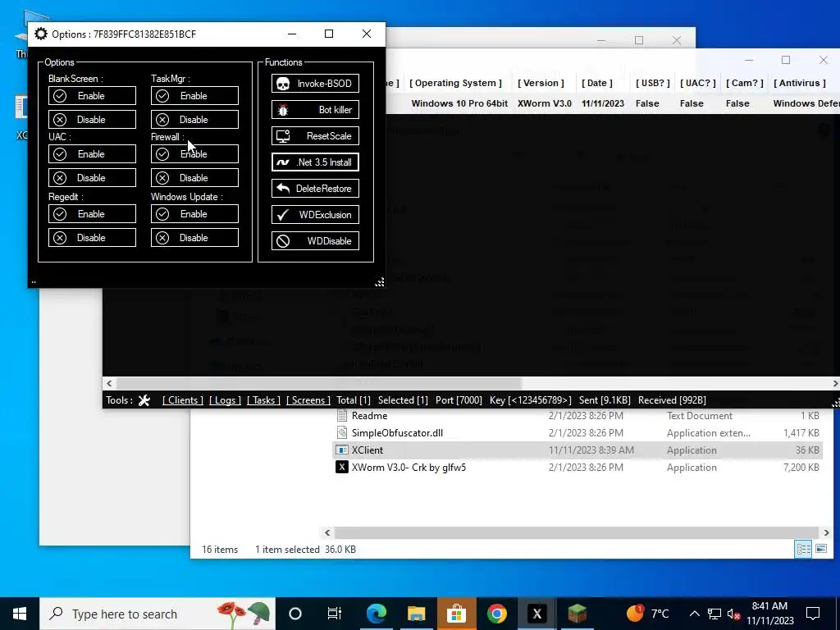Click the taskbar search box
The width and height of the screenshot is (840, 630).
158,614
